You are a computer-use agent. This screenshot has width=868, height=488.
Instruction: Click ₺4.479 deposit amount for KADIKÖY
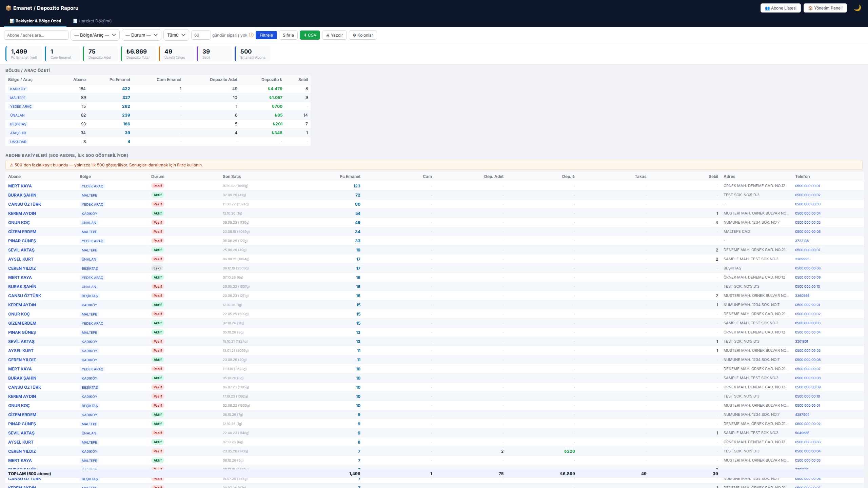[x=275, y=89]
